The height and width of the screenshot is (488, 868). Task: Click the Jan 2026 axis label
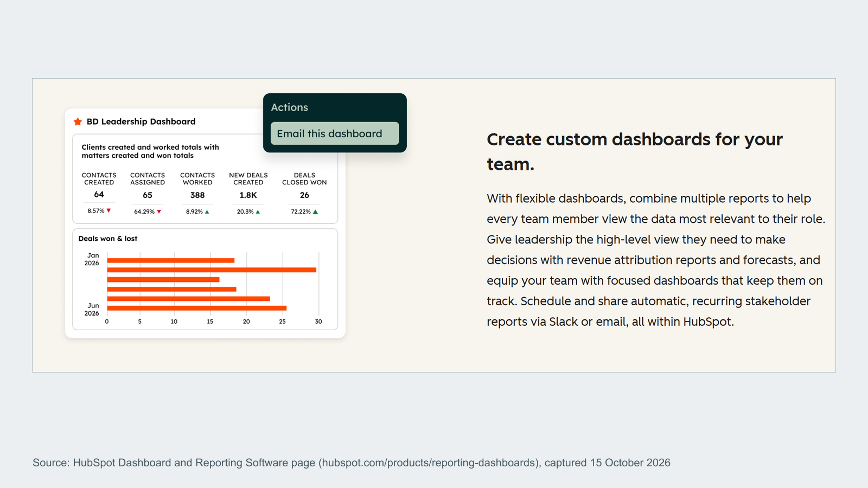[92, 259]
